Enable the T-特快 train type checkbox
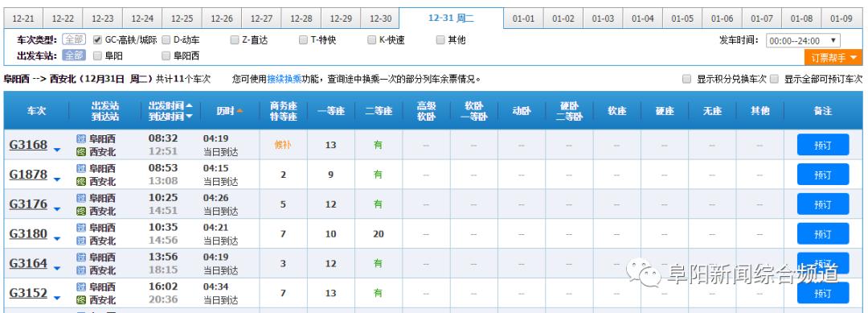Viewport: 868px width, 313px height. (303, 40)
